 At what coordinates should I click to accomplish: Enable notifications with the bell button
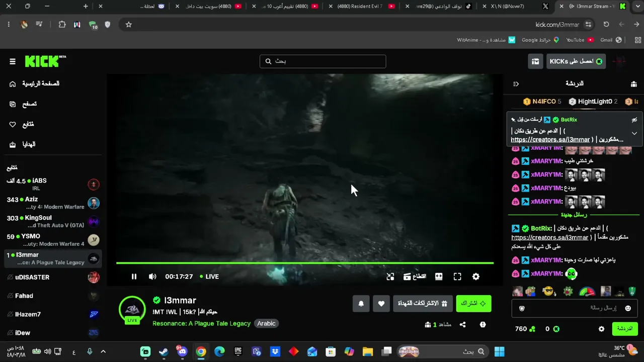click(361, 303)
